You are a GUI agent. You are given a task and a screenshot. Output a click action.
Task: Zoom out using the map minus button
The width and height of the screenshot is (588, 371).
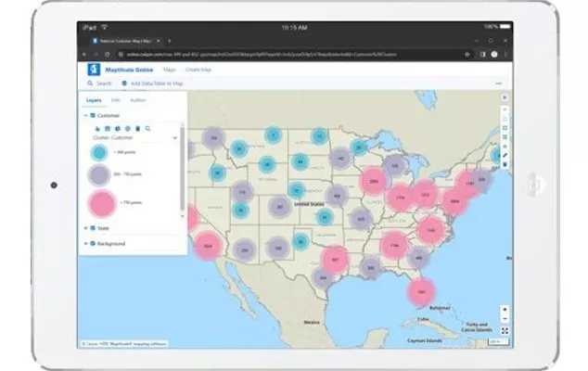point(505,320)
